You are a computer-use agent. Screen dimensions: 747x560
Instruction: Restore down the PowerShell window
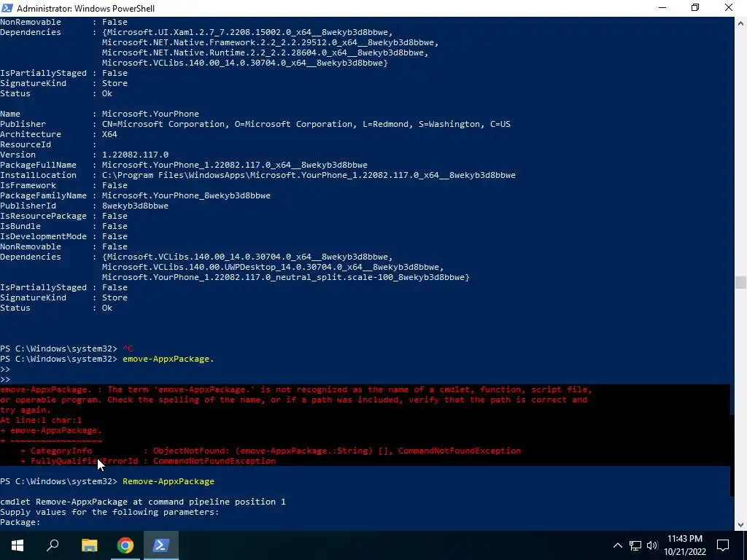tap(695, 8)
